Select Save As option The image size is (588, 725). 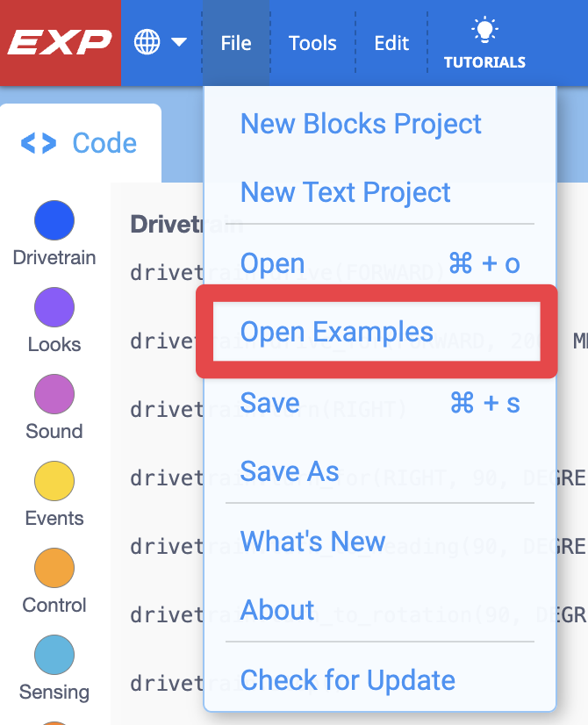pos(290,471)
